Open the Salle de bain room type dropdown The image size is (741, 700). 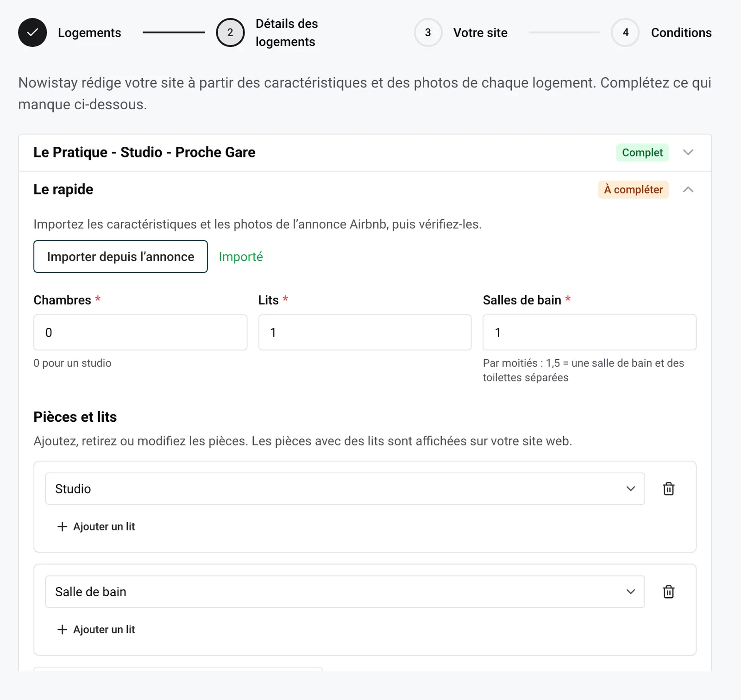[x=345, y=592]
